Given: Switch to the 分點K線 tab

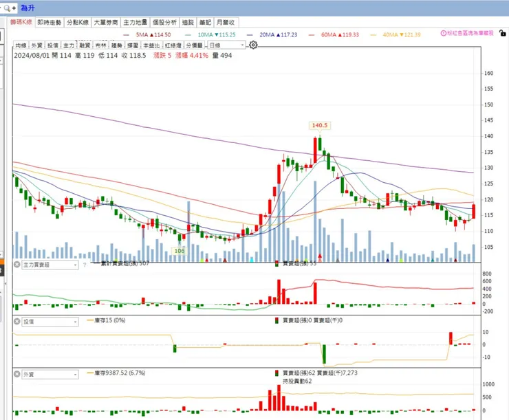Looking at the screenshot, I should pyautogui.click(x=78, y=23).
